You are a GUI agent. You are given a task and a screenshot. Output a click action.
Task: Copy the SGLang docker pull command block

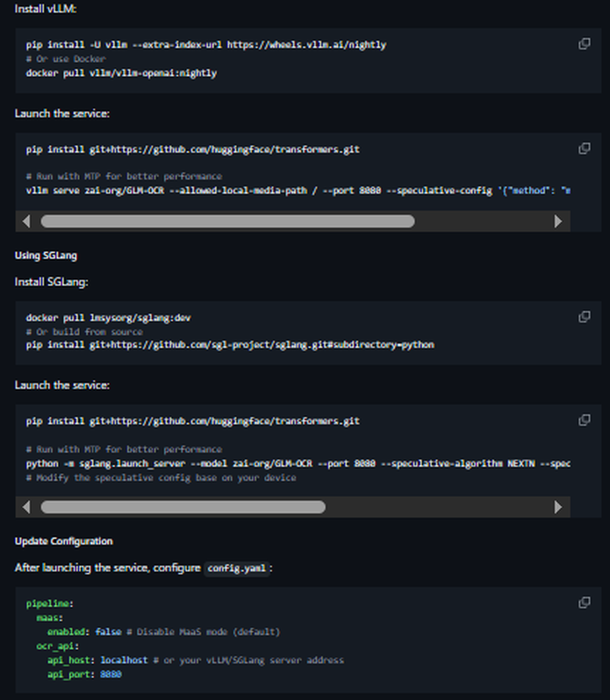[x=584, y=316]
